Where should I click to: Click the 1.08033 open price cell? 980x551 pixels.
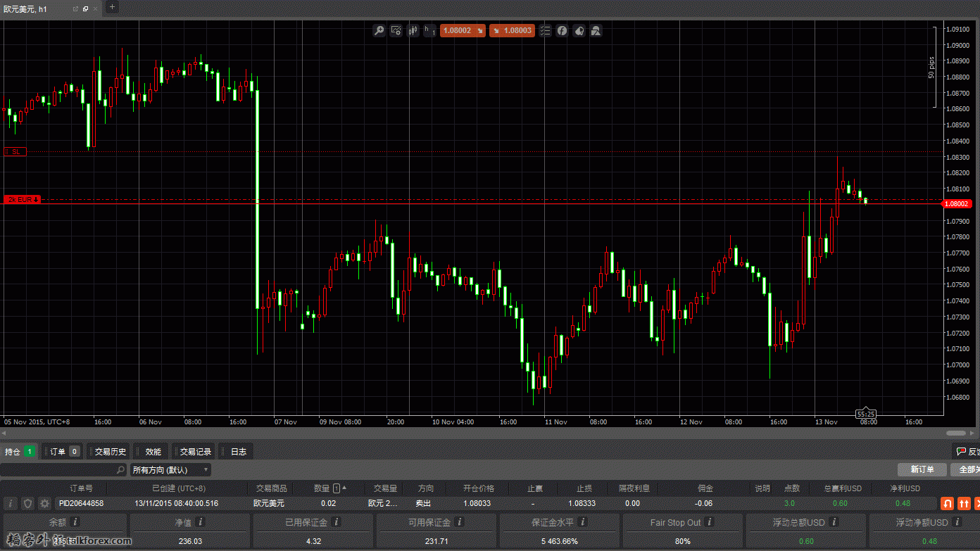click(477, 503)
